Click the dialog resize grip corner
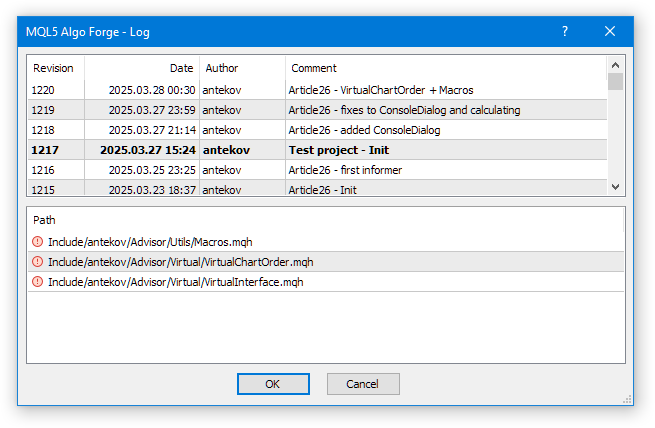The height and width of the screenshot is (428, 655). tap(627, 399)
